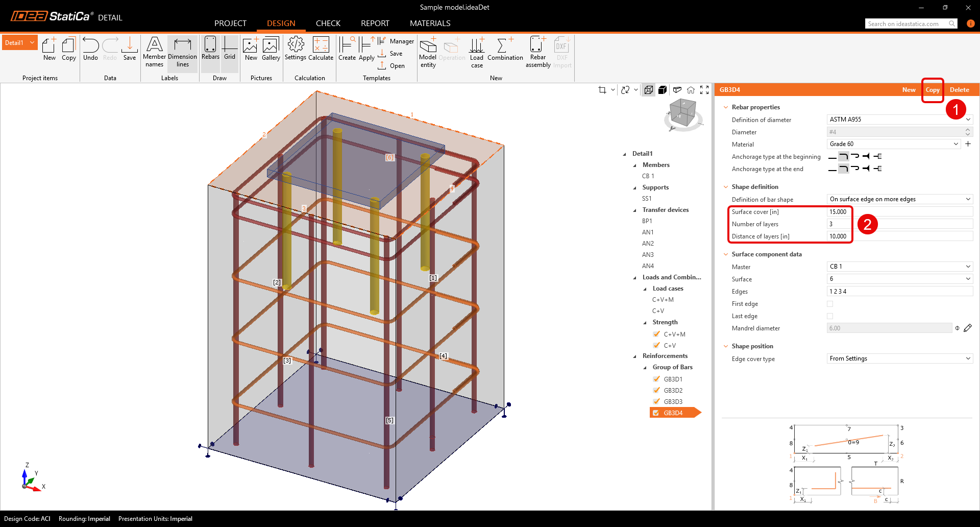Click Delete to remove group GB3D4
The height and width of the screenshot is (527, 980).
click(959, 89)
